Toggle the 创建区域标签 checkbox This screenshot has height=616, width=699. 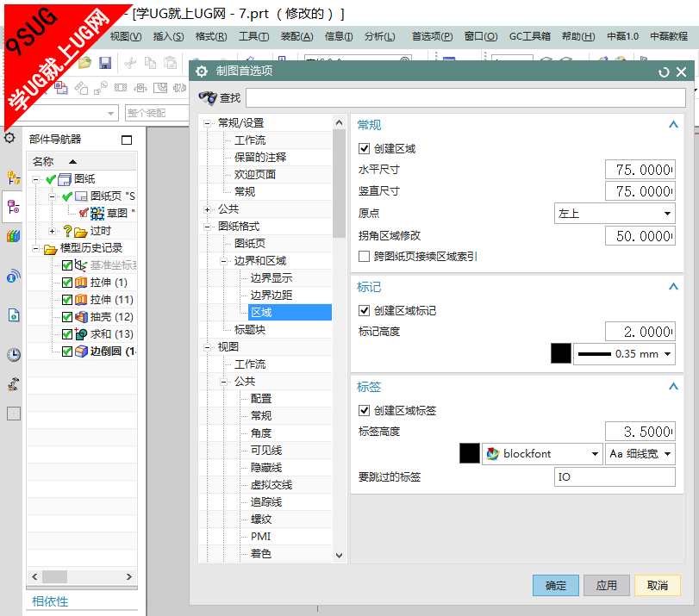click(x=365, y=410)
